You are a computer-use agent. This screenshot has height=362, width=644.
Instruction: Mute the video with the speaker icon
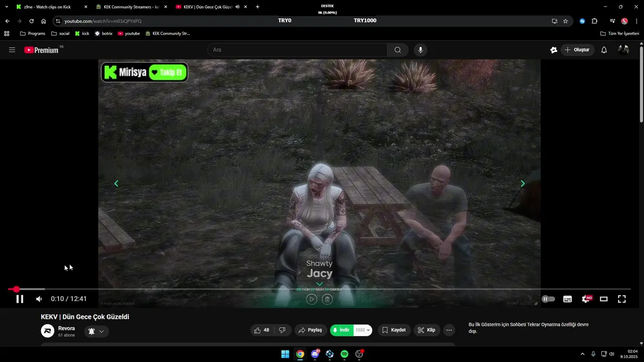click(39, 299)
